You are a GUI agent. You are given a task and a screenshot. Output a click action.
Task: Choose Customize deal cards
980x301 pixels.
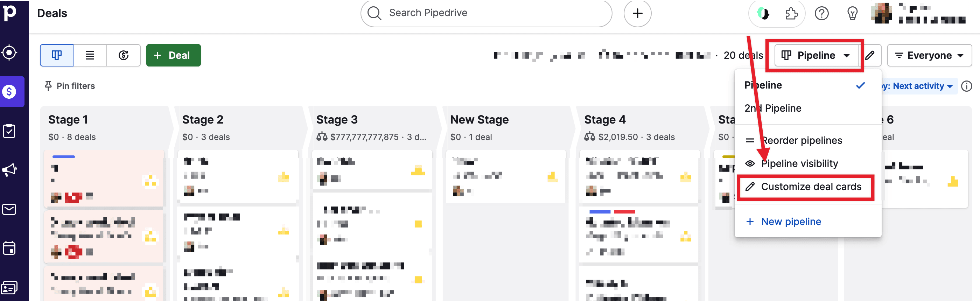tap(811, 187)
